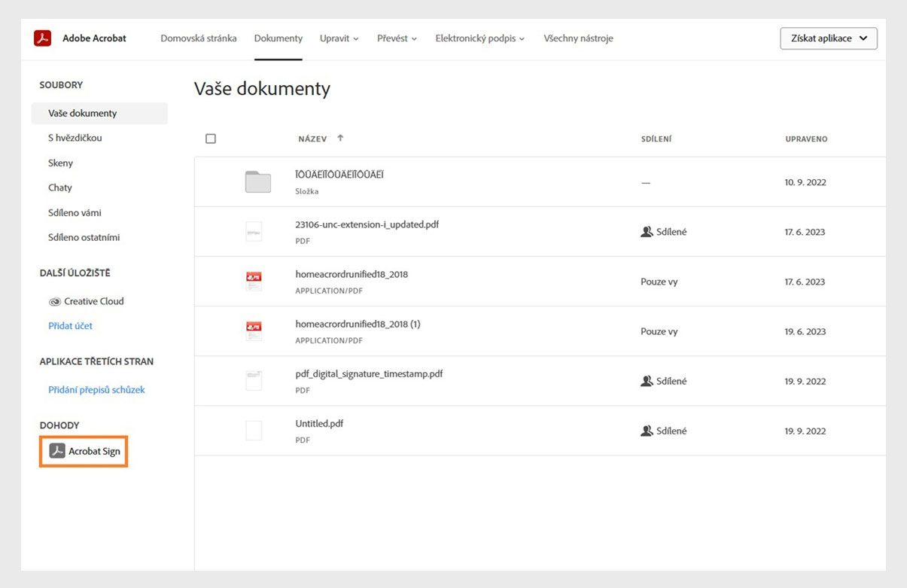Screen dimensions: 907x588
Task: Click the sort arrow next to Název
Action: click(x=340, y=139)
